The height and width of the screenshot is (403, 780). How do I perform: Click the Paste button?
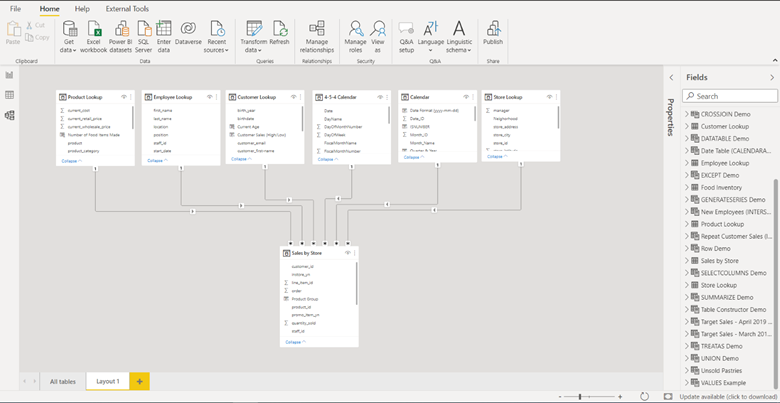coord(13,33)
